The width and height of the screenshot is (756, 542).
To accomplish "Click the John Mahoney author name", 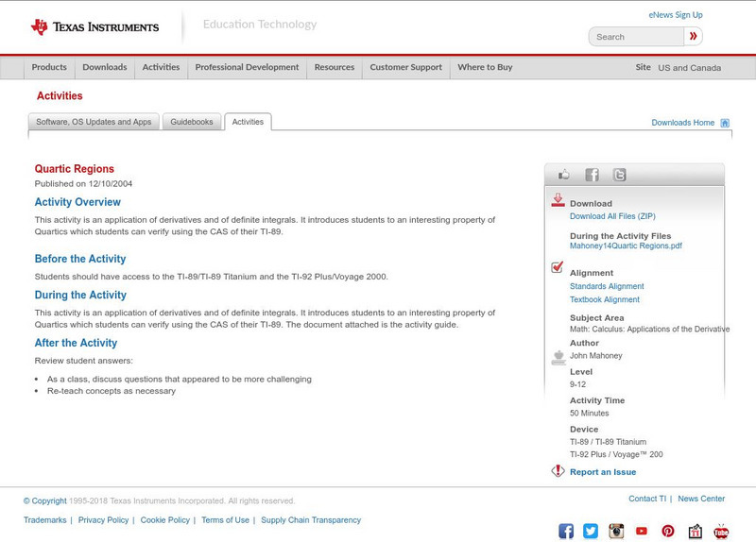I will (596, 356).
